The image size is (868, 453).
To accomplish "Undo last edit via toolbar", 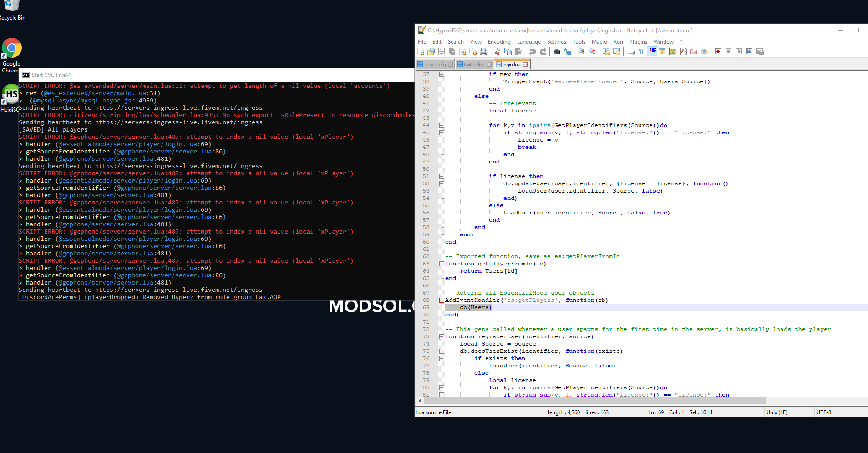I will pos(532,51).
